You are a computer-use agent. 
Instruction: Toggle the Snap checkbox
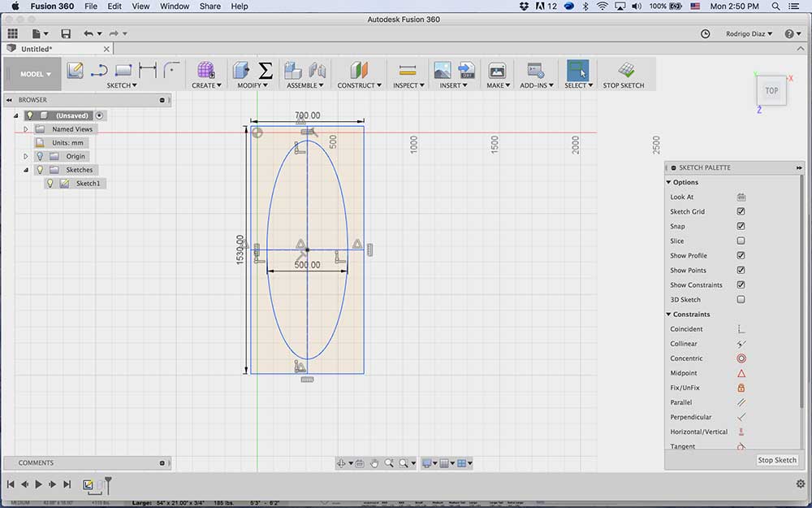pos(741,226)
